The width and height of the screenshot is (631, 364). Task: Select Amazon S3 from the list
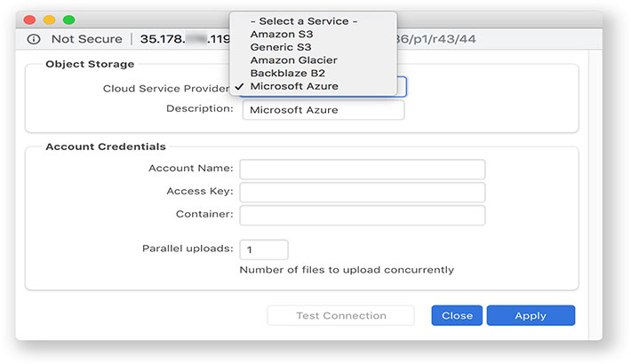281,34
